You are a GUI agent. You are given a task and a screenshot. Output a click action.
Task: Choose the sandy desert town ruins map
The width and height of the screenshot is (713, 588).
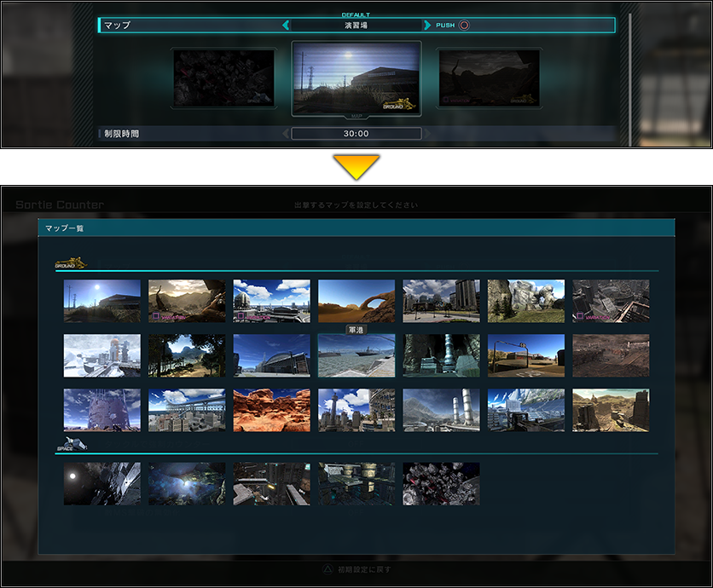click(x=611, y=410)
